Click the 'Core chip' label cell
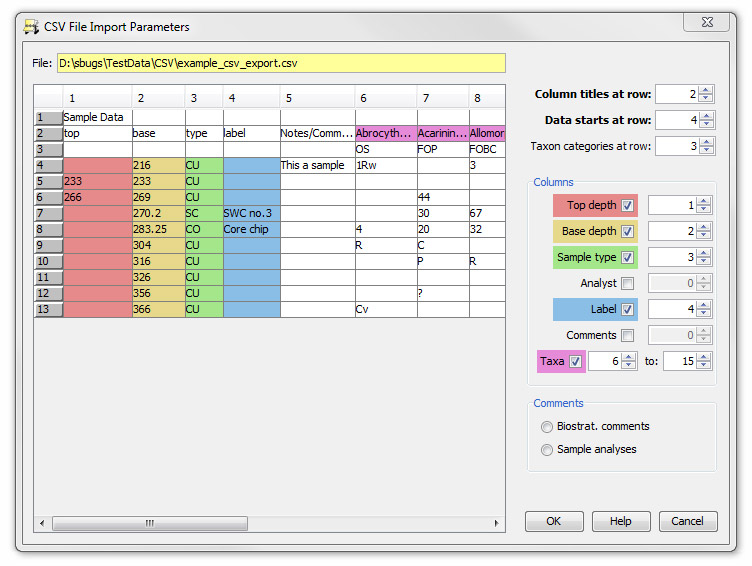752x566 pixels. click(251, 229)
